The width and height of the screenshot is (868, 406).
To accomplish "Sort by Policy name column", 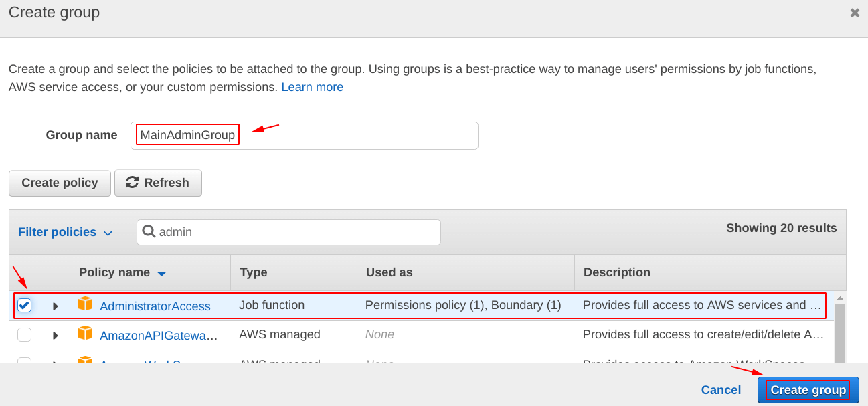I will (122, 272).
